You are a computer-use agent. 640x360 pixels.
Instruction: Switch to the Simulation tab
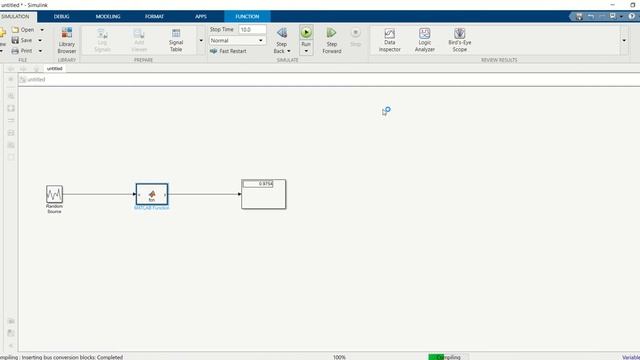click(x=15, y=16)
